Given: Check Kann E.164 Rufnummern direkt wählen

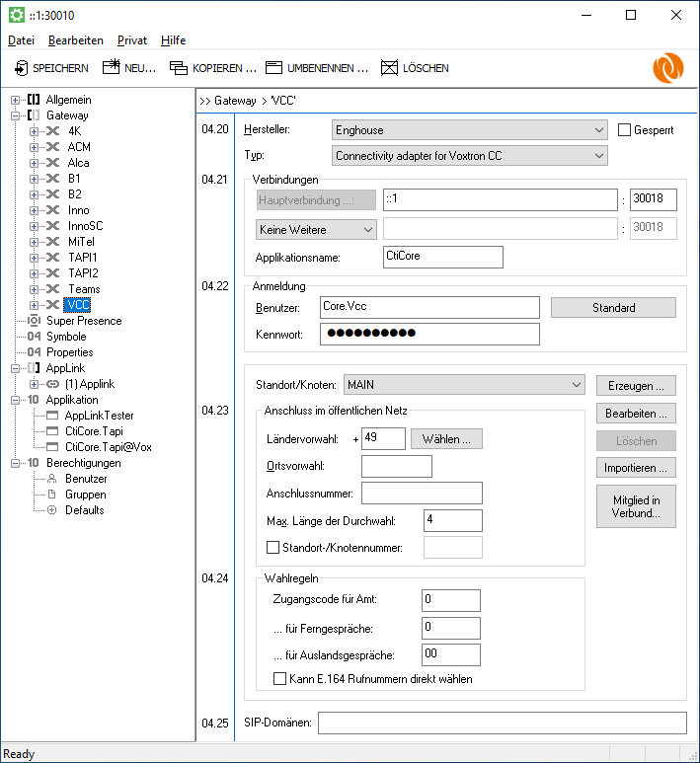Looking at the screenshot, I should (279, 679).
